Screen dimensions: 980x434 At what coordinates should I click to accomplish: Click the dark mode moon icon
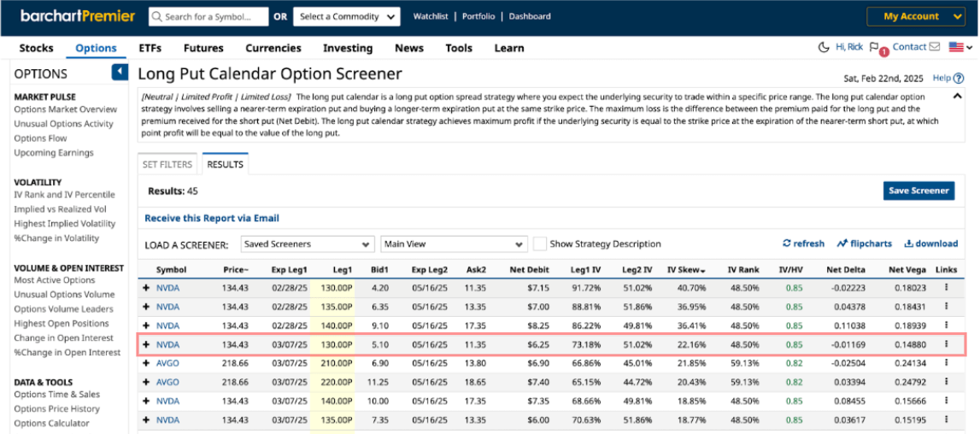[824, 48]
